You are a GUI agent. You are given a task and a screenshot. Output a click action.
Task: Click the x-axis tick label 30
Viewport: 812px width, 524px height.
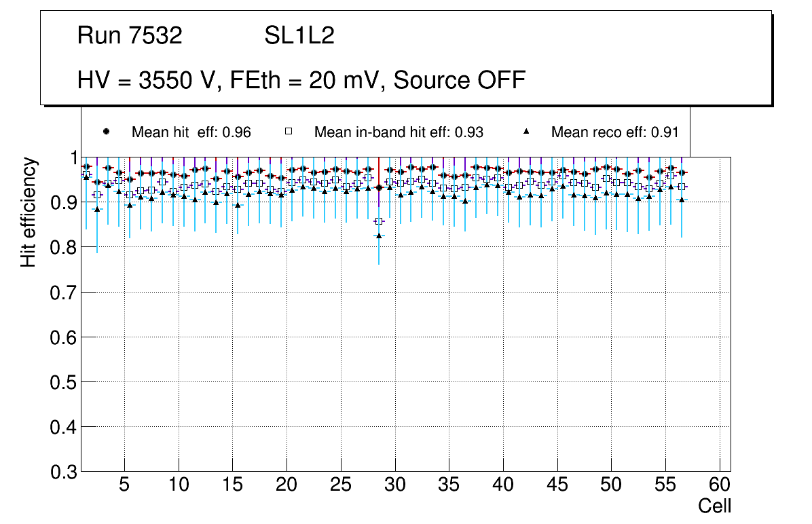pyautogui.click(x=394, y=485)
